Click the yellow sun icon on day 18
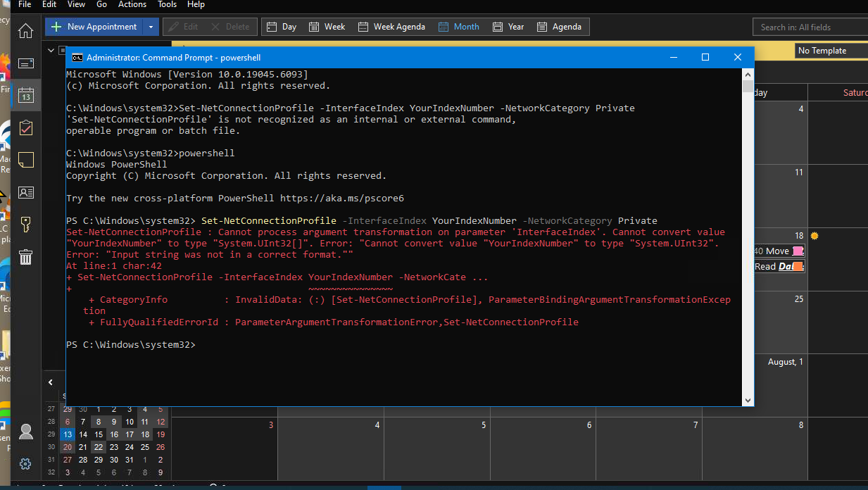This screenshot has width=868, height=490. (814, 235)
